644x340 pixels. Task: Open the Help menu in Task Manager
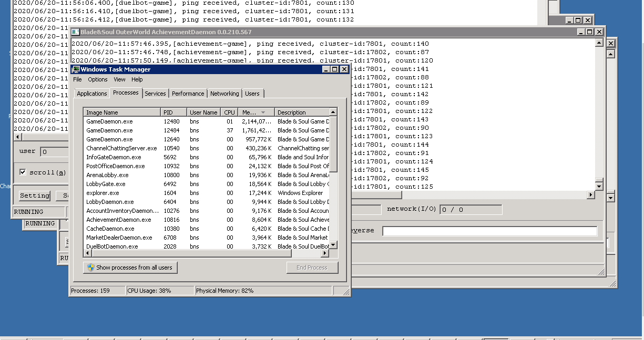click(137, 79)
